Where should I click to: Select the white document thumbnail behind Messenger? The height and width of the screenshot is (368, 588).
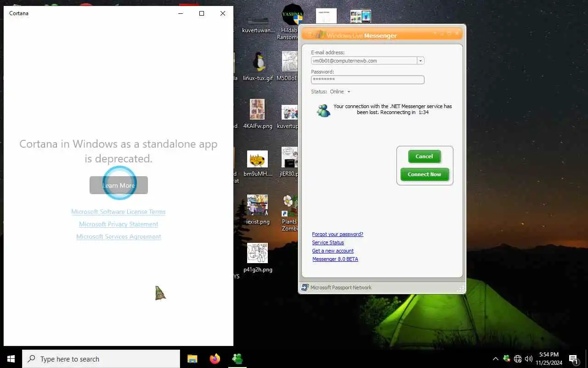click(x=326, y=16)
